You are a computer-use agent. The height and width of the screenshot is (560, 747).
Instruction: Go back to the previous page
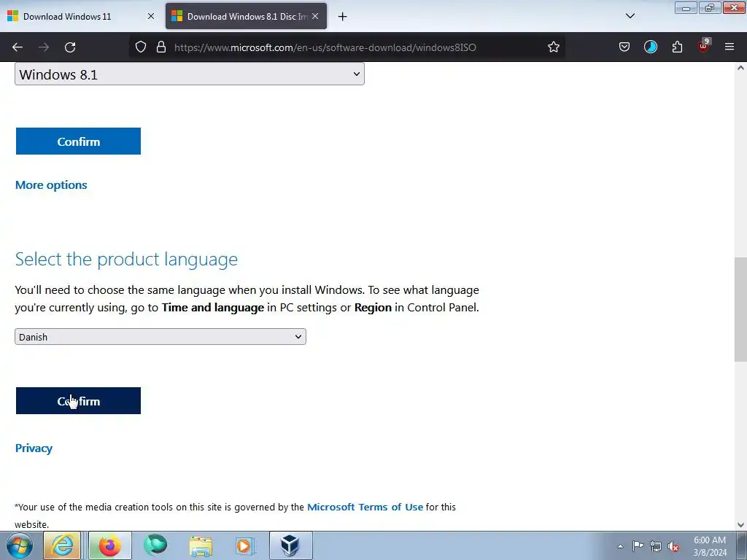tap(18, 47)
